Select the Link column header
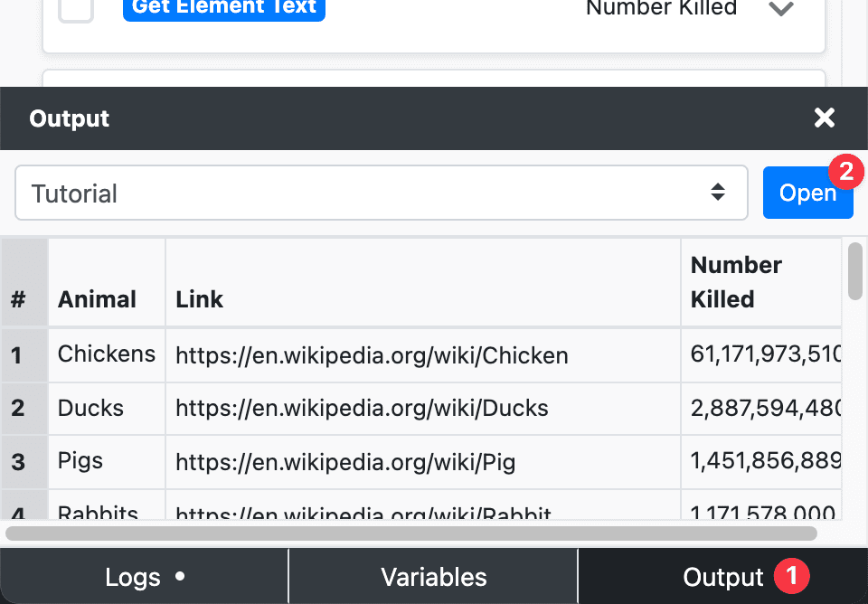 coord(200,299)
